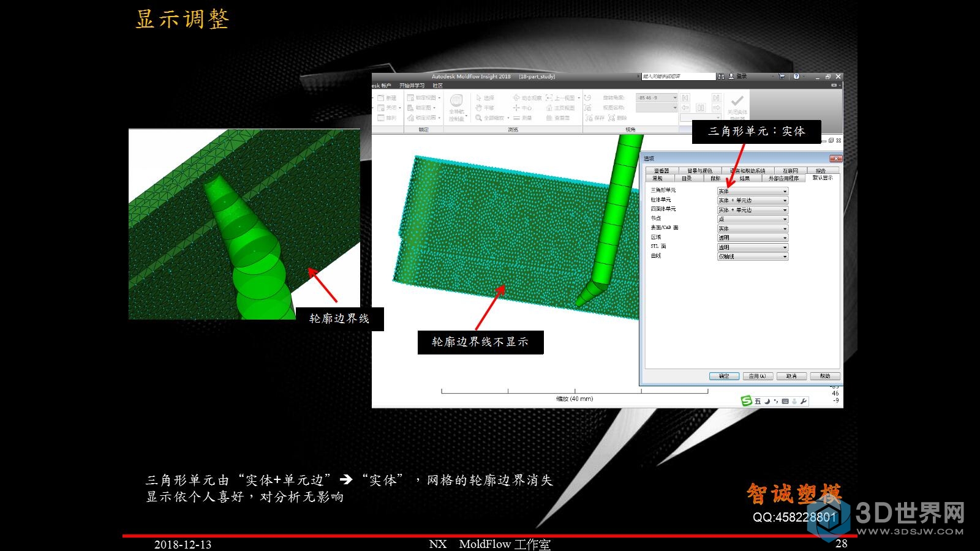Open the 社区 ribbon tab
This screenshot has height=551, width=980.
pyautogui.click(x=437, y=86)
